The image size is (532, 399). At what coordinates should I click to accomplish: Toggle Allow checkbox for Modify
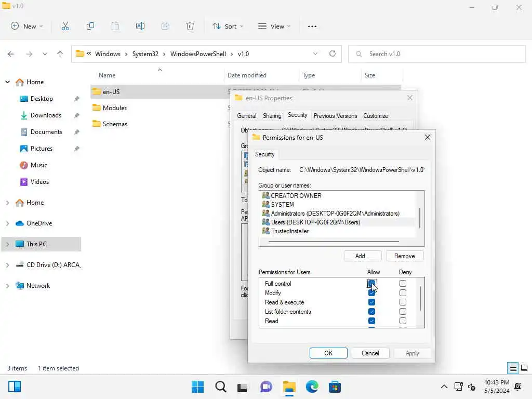371,293
